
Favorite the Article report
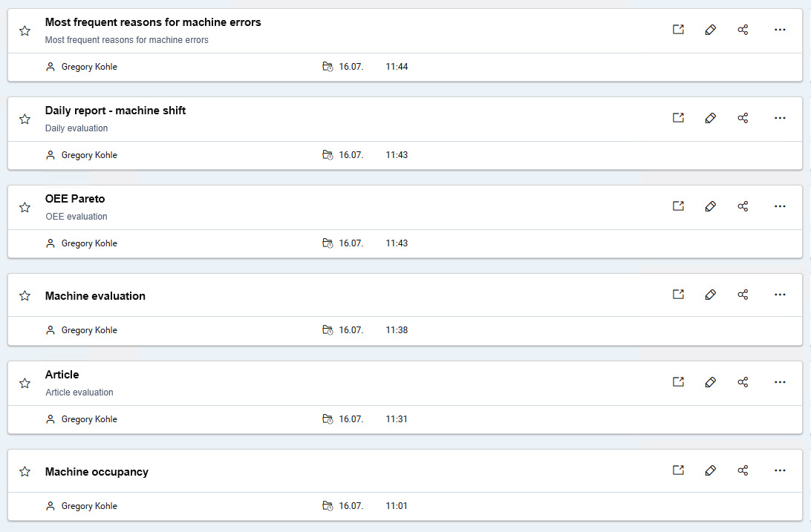pyautogui.click(x=25, y=384)
